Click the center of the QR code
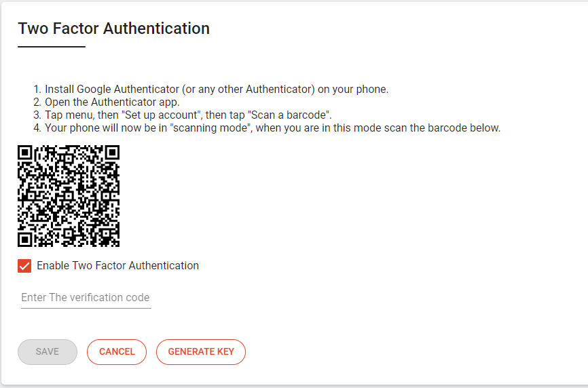588x388 pixels. pos(69,196)
